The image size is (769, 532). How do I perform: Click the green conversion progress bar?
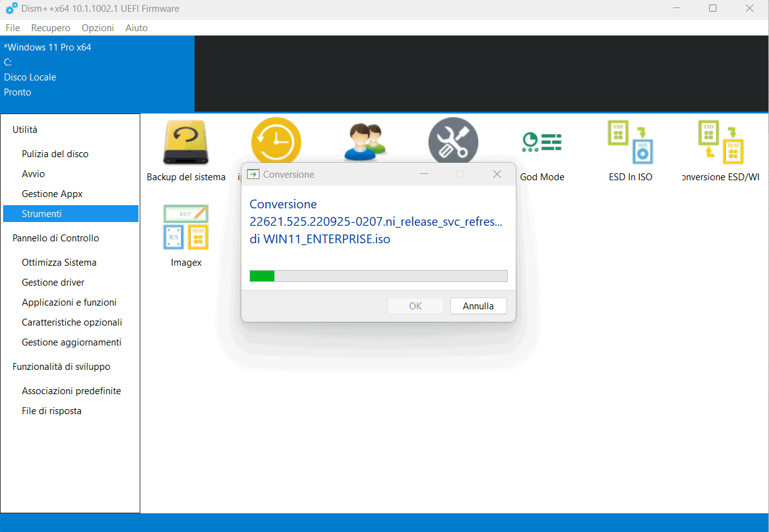pos(379,276)
